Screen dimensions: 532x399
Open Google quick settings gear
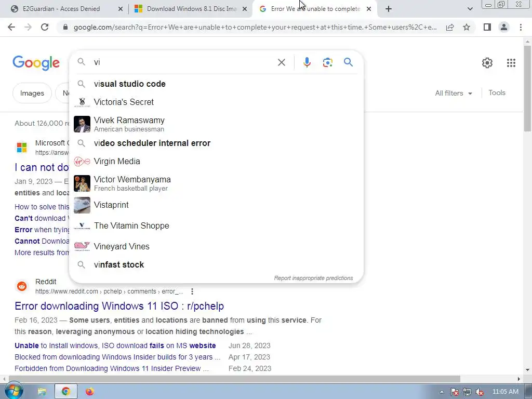[x=487, y=63]
